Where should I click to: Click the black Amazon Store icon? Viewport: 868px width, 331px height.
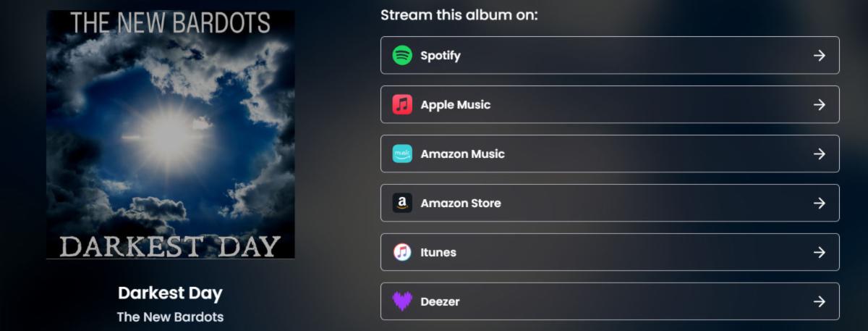coord(402,203)
